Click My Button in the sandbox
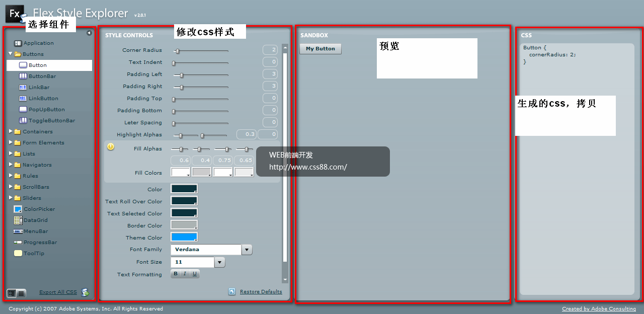 click(x=320, y=49)
